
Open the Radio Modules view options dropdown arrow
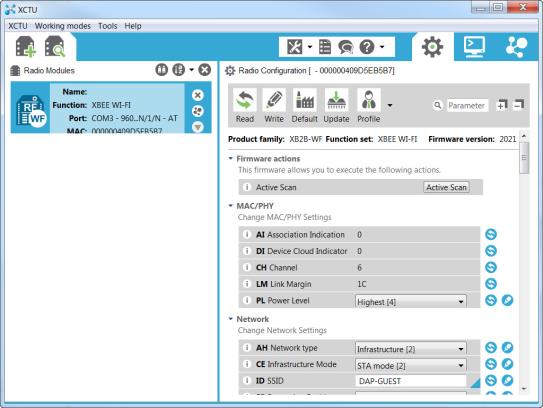(x=191, y=70)
